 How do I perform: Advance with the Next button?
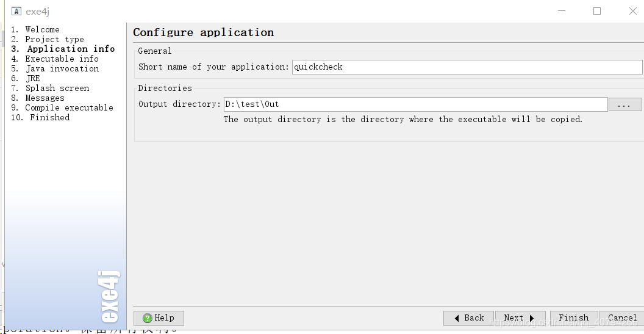coord(520,318)
